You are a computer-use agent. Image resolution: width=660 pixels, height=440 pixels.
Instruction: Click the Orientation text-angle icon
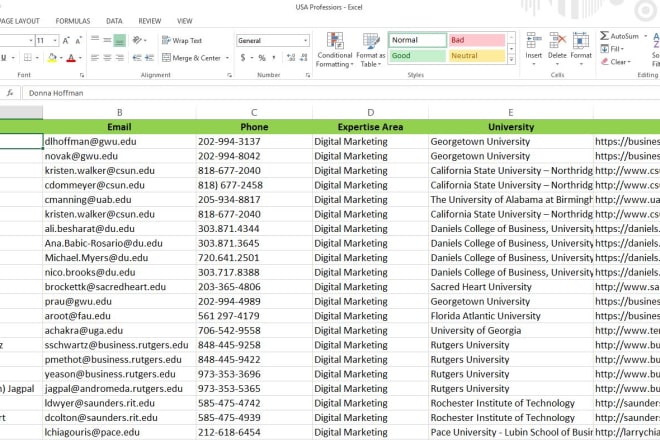tap(137, 40)
